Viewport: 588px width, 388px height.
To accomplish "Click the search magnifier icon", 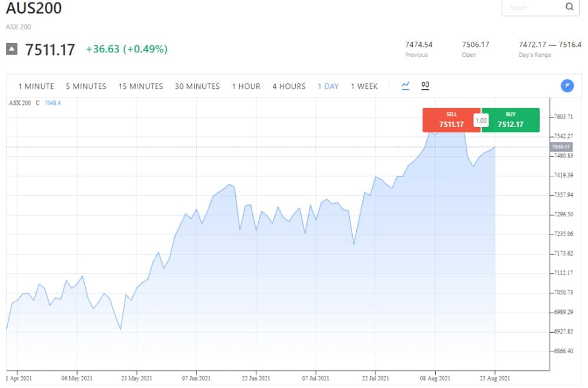I will click(569, 6).
